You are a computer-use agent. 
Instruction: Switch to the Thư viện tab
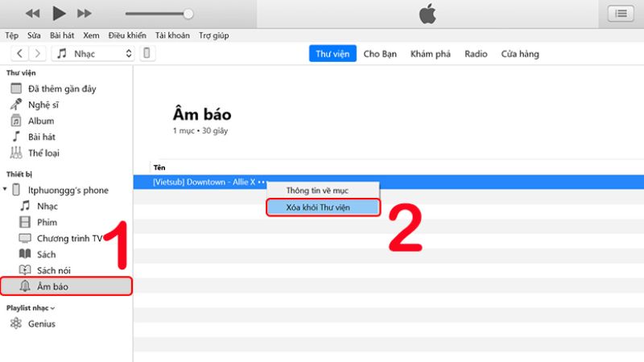[x=332, y=54]
